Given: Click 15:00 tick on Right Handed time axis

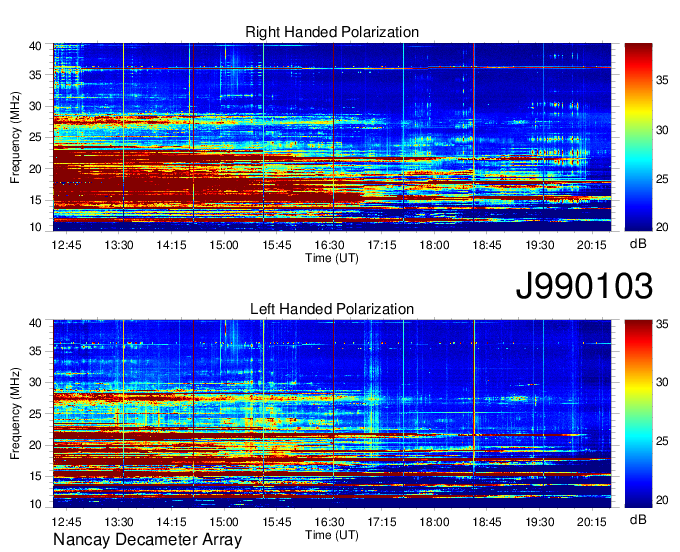Looking at the screenshot, I should (224, 245).
